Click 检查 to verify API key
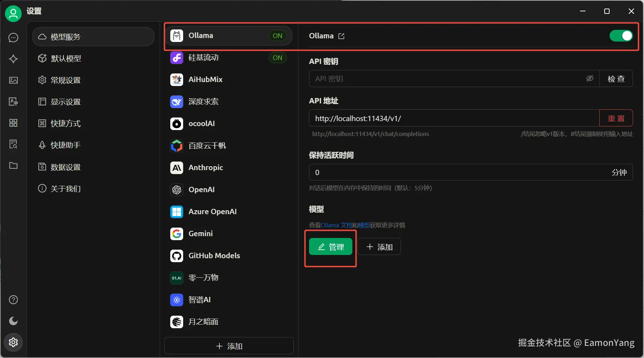Viewport: 644px width, 358px height. tap(616, 78)
